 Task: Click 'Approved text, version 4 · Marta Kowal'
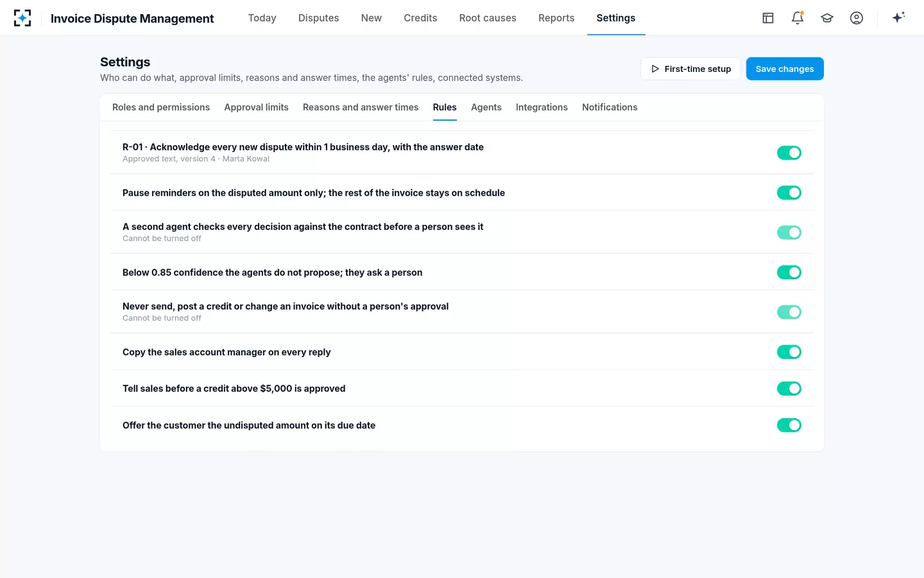(196, 159)
